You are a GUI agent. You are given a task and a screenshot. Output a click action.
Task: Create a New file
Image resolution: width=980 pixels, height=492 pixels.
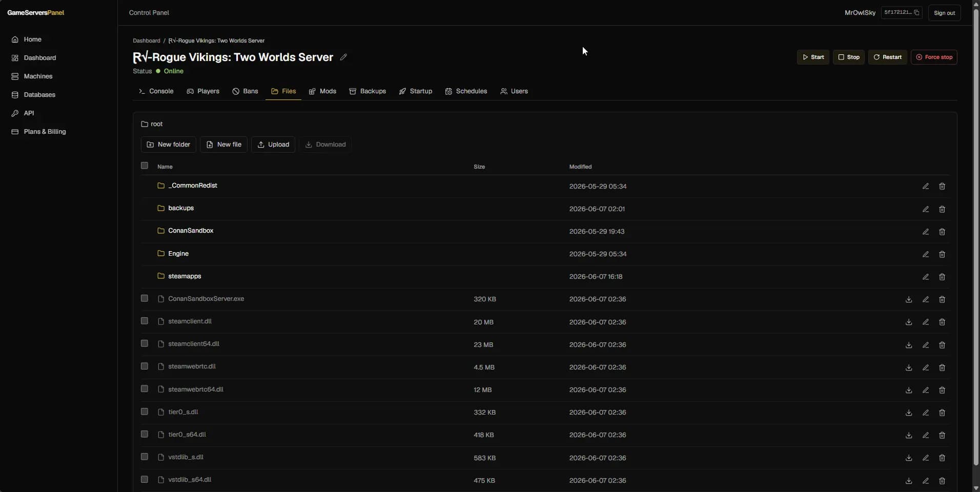pyautogui.click(x=223, y=145)
